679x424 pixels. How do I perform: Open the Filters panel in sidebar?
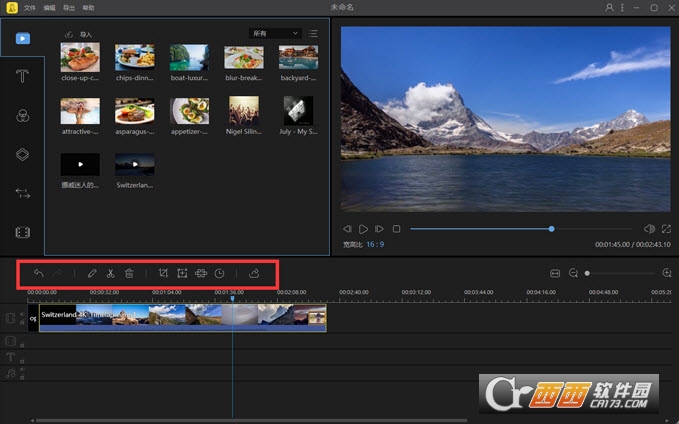point(23,116)
